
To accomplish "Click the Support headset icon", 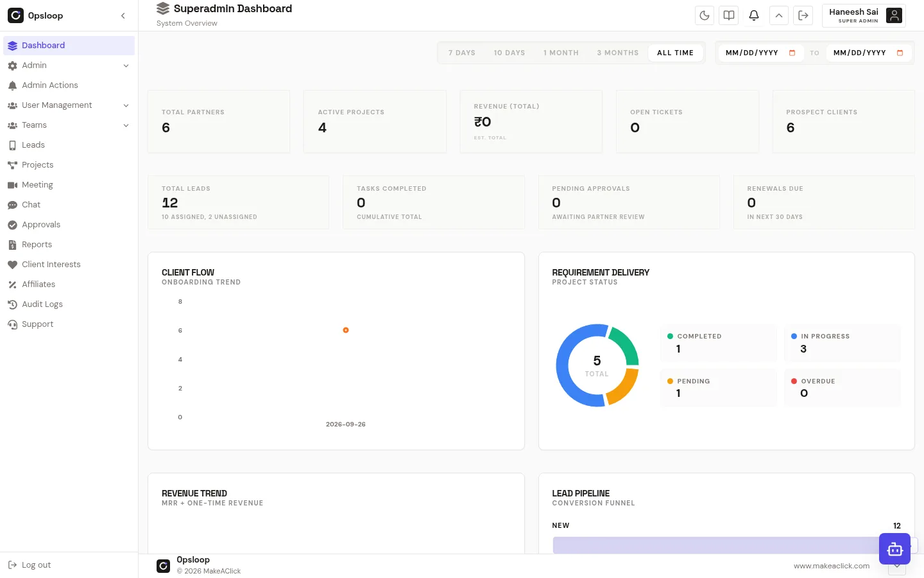I will point(12,324).
